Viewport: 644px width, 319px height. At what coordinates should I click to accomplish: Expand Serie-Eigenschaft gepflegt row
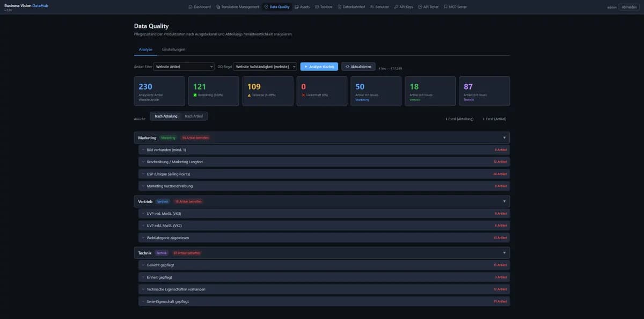(x=324, y=301)
